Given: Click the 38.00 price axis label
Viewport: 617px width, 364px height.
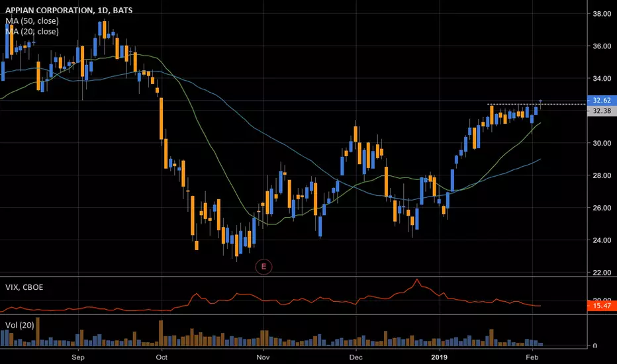Looking at the screenshot, I should point(602,14).
